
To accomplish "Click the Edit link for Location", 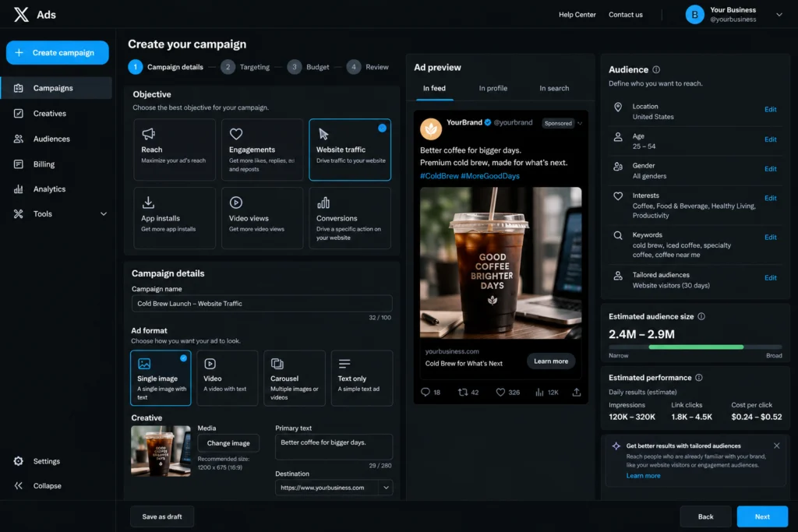I will (770, 109).
